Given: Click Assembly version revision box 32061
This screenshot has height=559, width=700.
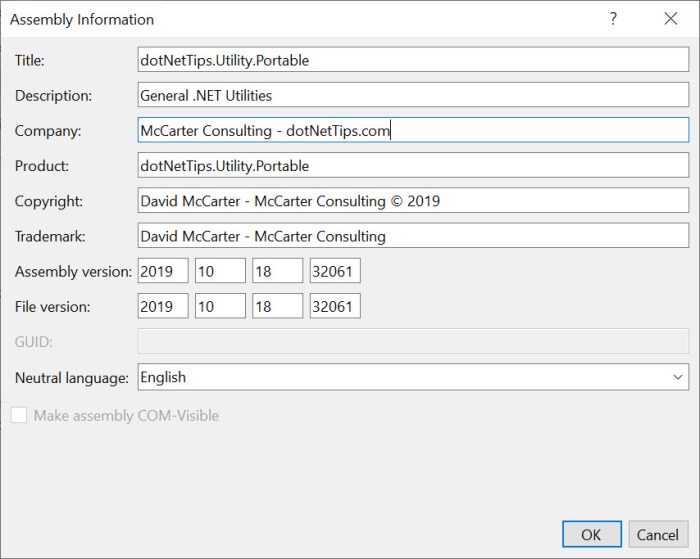Looking at the screenshot, I should pyautogui.click(x=335, y=271).
